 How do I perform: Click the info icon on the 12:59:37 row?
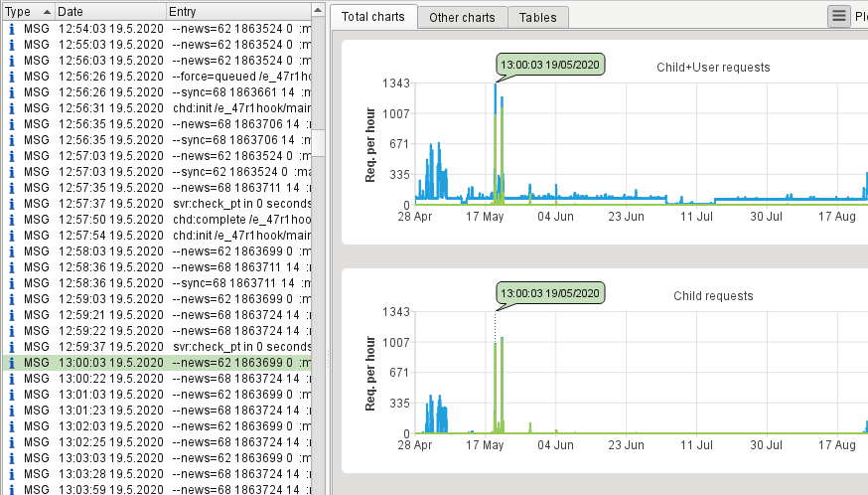tap(11, 347)
